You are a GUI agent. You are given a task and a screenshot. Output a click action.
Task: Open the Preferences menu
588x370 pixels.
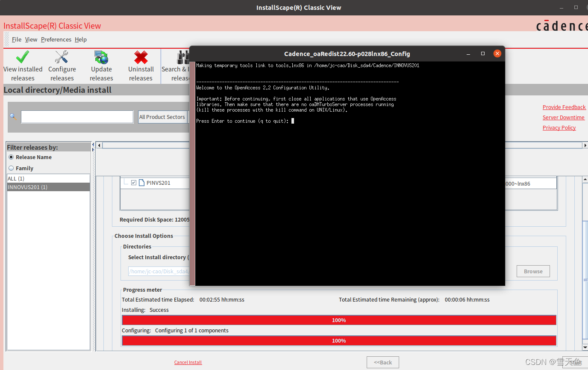tap(56, 39)
